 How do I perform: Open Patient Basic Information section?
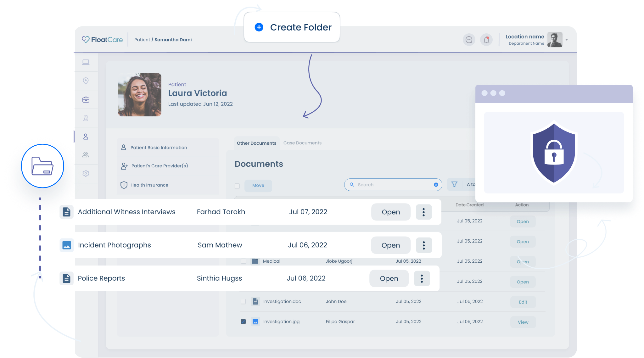coord(168,148)
